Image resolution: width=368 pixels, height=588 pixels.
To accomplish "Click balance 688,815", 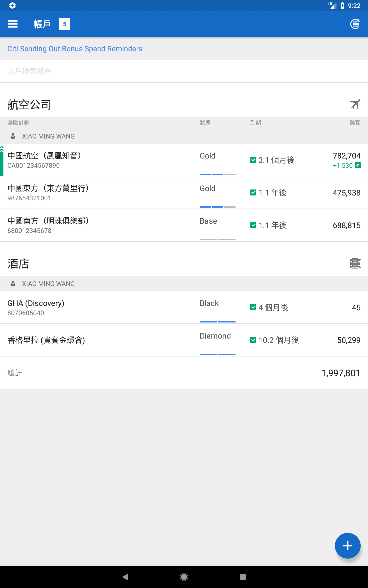I will click(347, 225).
